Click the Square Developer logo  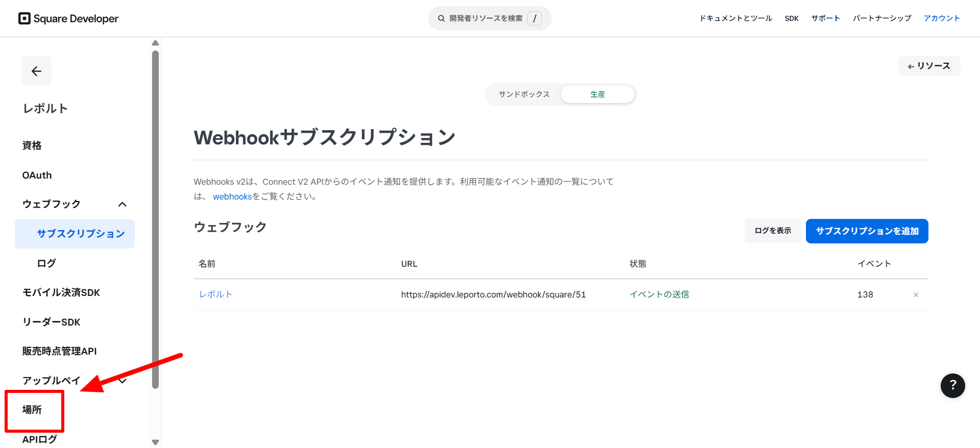coord(68,18)
